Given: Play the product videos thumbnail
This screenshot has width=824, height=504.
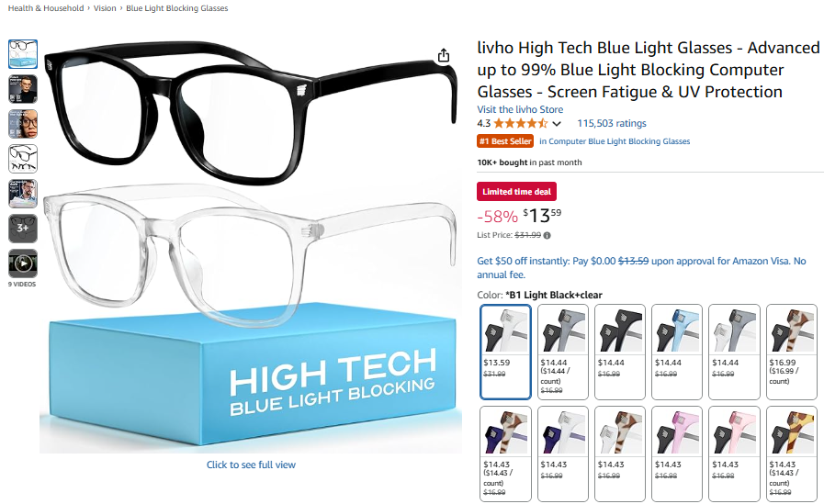Looking at the screenshot, I should [23, 263].
